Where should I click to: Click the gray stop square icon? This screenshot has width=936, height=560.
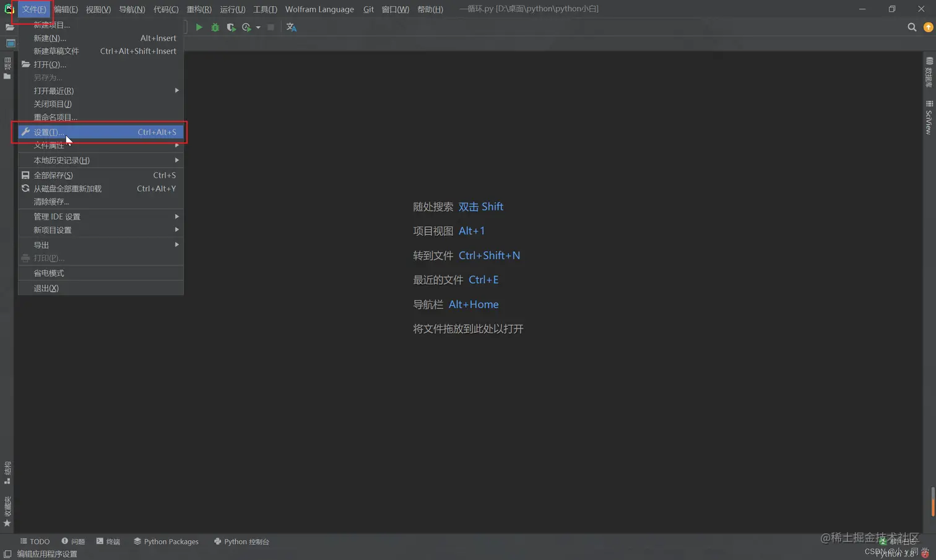click(x=271, y=27)
